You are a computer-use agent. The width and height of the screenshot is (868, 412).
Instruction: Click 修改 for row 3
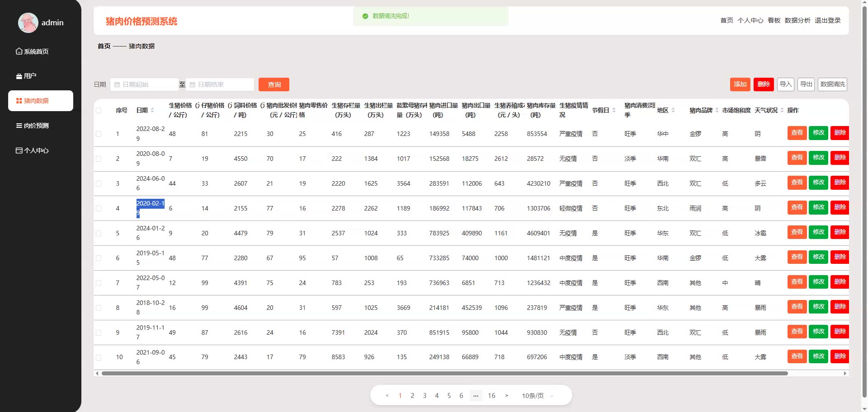coord(819,183)
